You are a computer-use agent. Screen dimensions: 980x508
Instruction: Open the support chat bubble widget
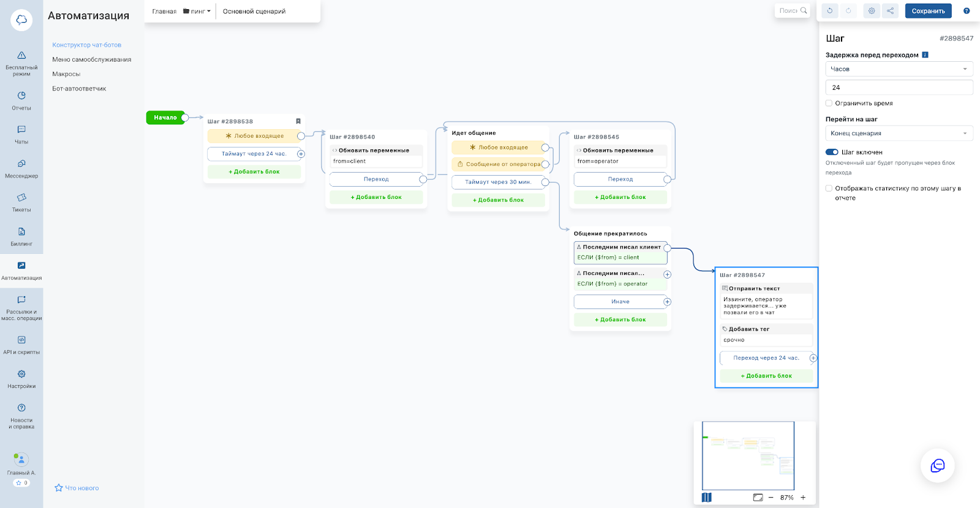click(937, 466)
